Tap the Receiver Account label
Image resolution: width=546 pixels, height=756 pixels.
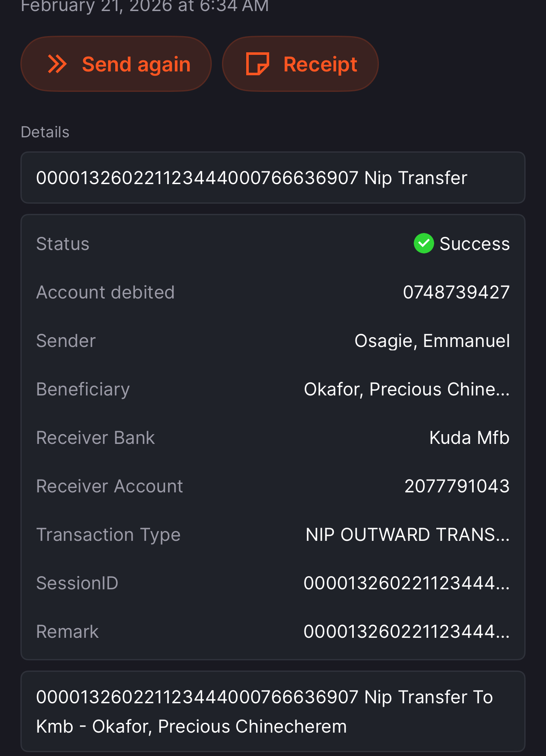pos(109,486)
